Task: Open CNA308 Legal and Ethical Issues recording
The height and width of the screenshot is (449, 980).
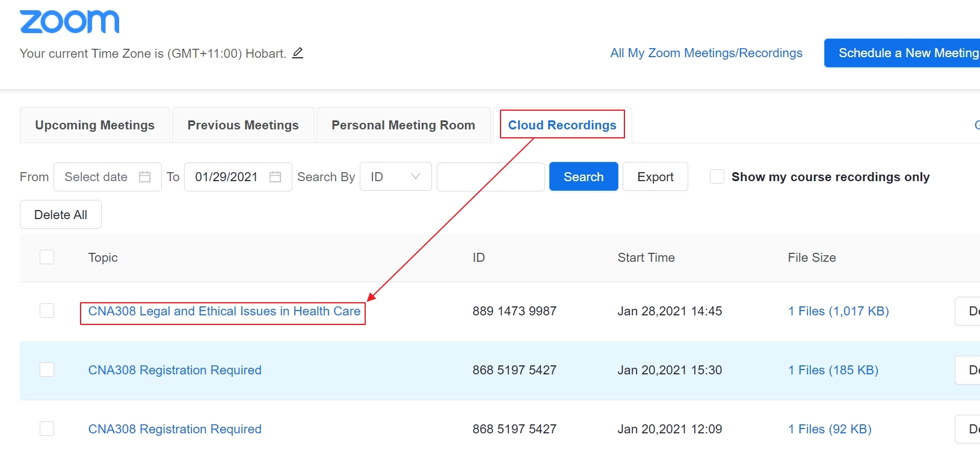Action: (x=224, y=311)
